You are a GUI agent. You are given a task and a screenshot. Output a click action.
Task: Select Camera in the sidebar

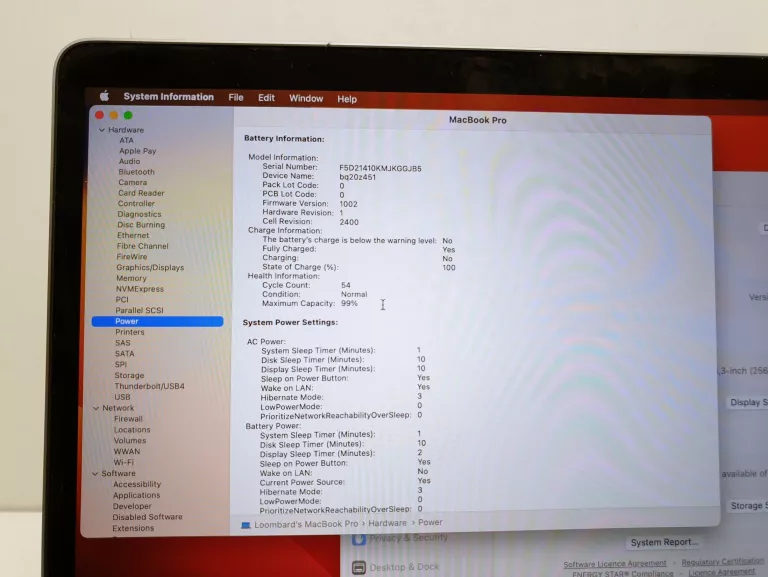[132, 182]
